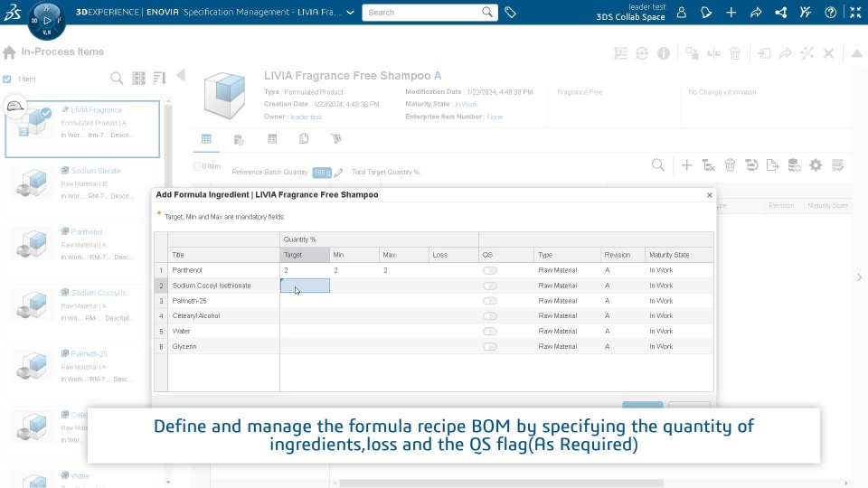Screen dimensions: 868x488
Task: Add ingredient with plus icon in formula toolbar
Action: coord(686,164)
